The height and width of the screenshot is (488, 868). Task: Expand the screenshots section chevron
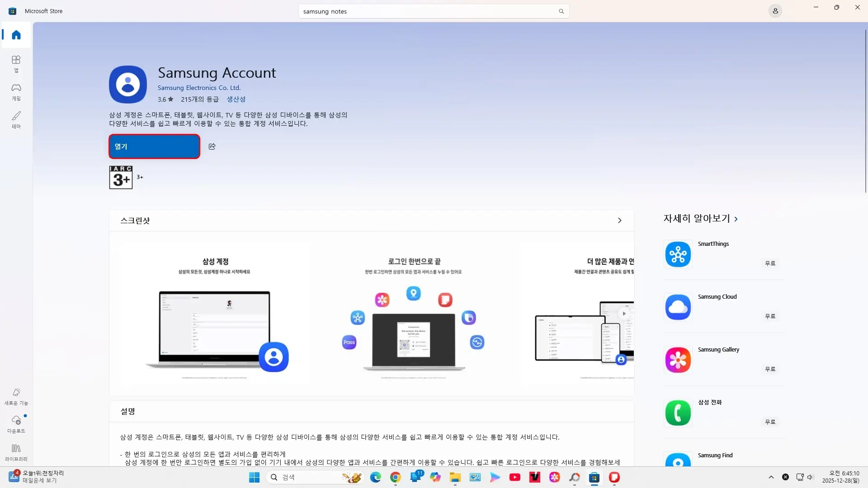[619, 221]
